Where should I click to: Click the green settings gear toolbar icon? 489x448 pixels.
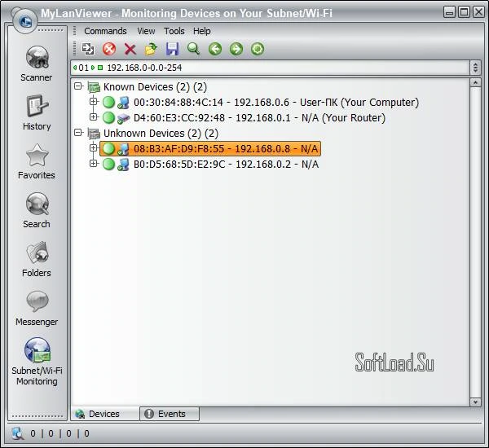258,49
